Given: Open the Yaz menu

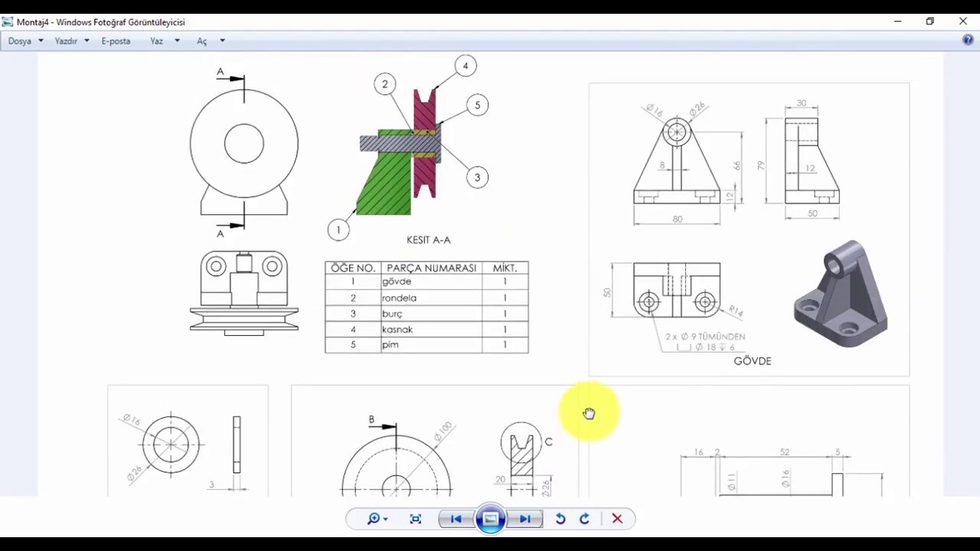Looking at the screenshot, I should coord(156,41).
